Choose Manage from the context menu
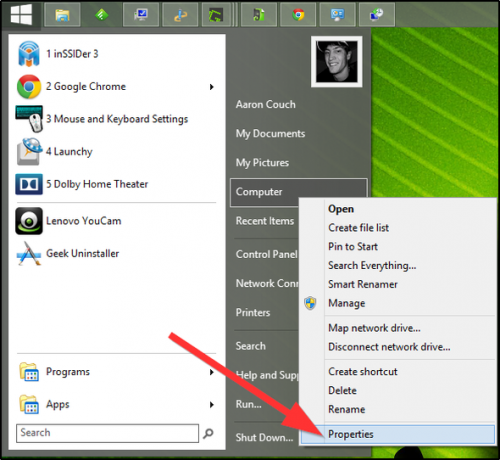 click(x=346, y=303)
